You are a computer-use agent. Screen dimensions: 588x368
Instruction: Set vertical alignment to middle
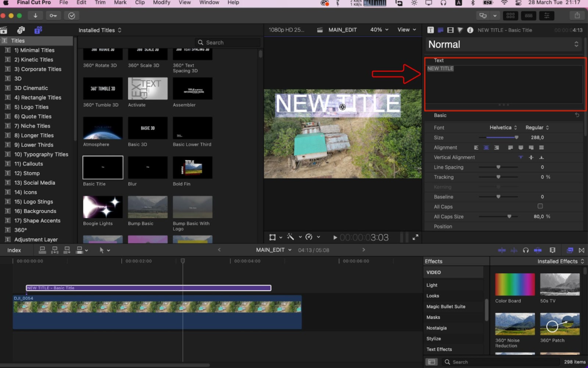pos(531,157)
